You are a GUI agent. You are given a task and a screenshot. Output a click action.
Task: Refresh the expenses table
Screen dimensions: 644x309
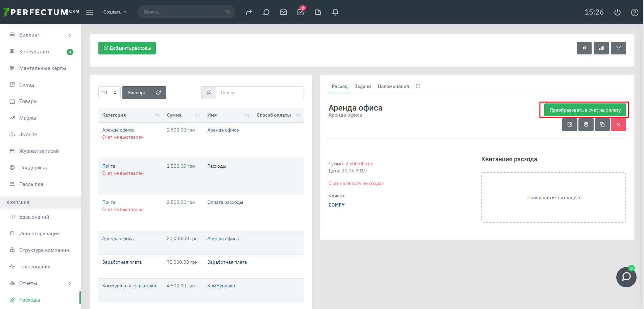[x=158, y=93]
